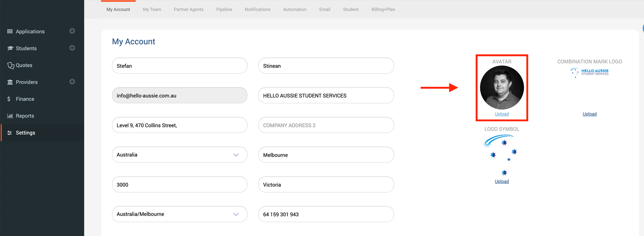644x236 pixels.
Task: Go to the Partner Agents tab
Action: 189,9
